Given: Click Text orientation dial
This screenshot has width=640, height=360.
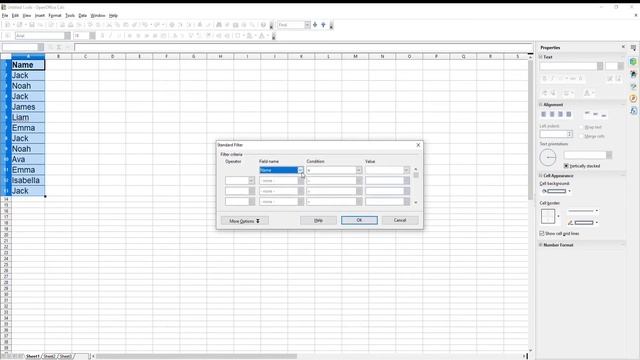Looking at the screenshot, I should coord(548,158).
